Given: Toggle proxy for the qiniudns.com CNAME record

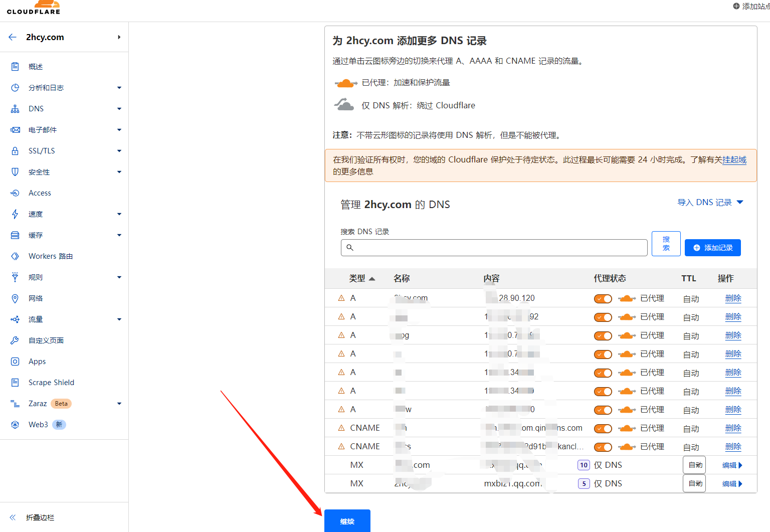Looking at the screenshot, I should pos(603,429).
